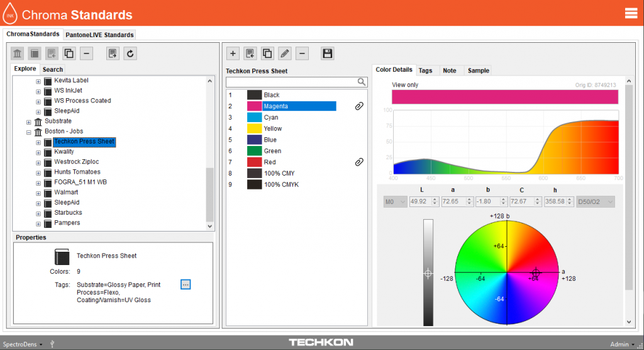Click the L value stepper field
Viewport: 644px width, 350px height.
pos(425,201)
